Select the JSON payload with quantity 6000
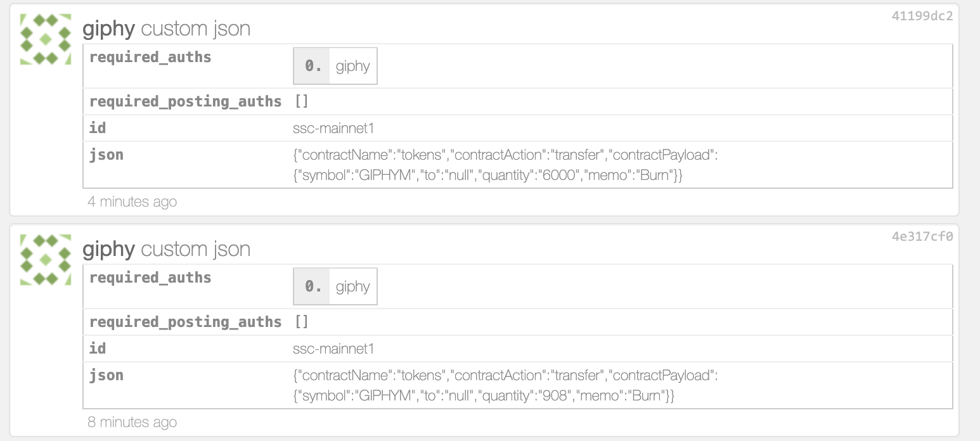Viewport: 980px width, 441px height. tap(505, 165)
